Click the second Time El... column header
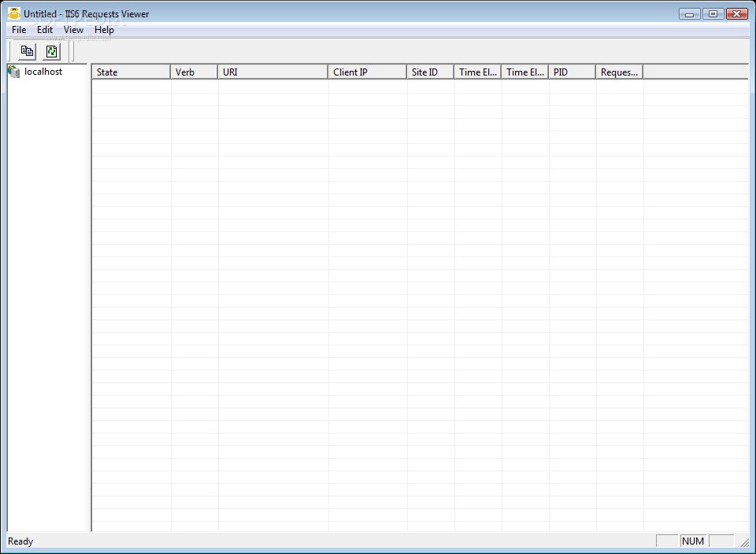This screenshot has width=756, height=554. click(x=524, y=72)
